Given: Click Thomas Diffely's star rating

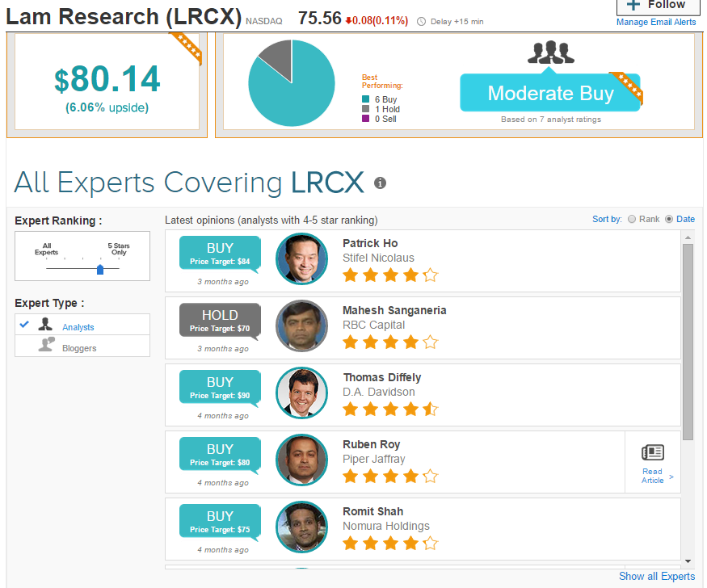Looking at the screenshot, I should click(x=390, y=409).
